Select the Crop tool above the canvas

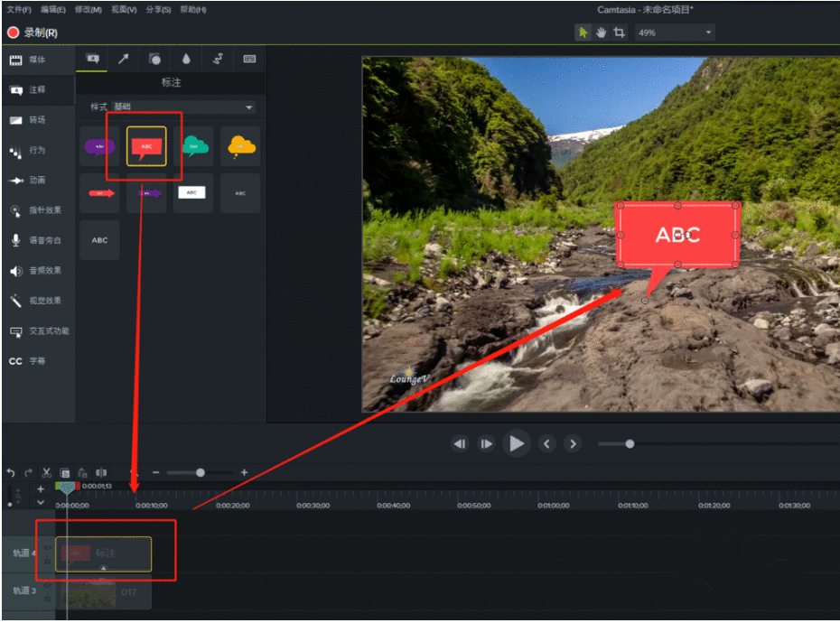tap(620, 32)
